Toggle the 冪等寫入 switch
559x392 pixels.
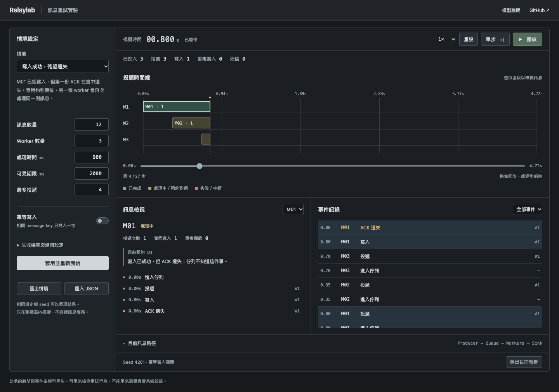[x=102, y=221]
